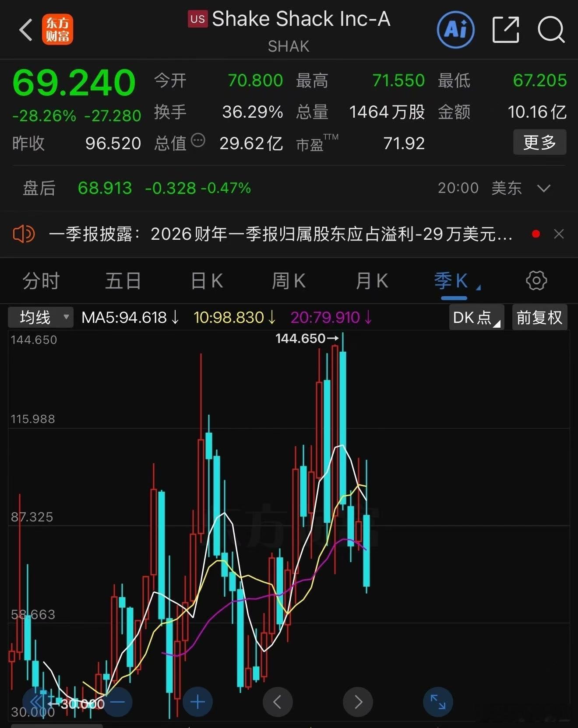
Task: Switch to 周K tab
Action: point(289,281)
